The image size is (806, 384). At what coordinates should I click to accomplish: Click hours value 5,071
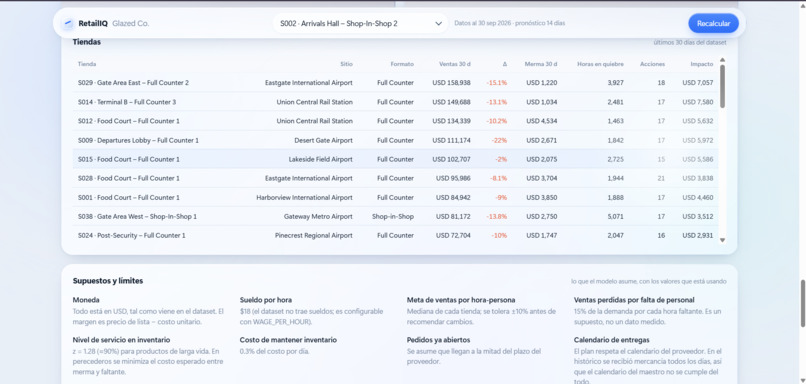(x=615, y=216)
